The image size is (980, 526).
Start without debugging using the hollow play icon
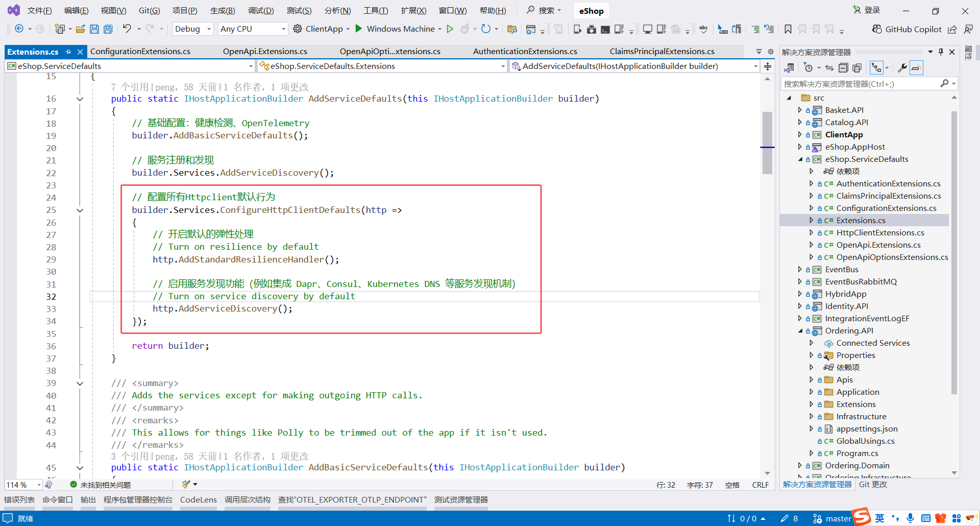pos(450,29)
